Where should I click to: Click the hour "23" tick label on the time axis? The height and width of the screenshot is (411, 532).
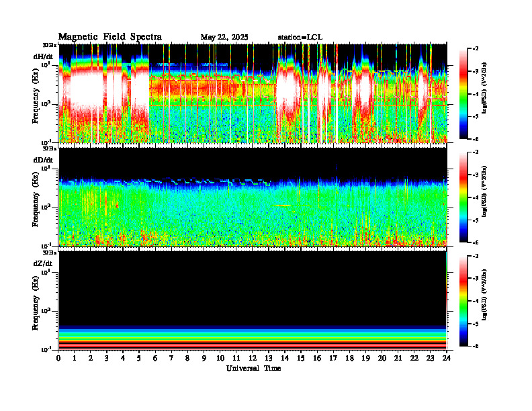point(430,358)
